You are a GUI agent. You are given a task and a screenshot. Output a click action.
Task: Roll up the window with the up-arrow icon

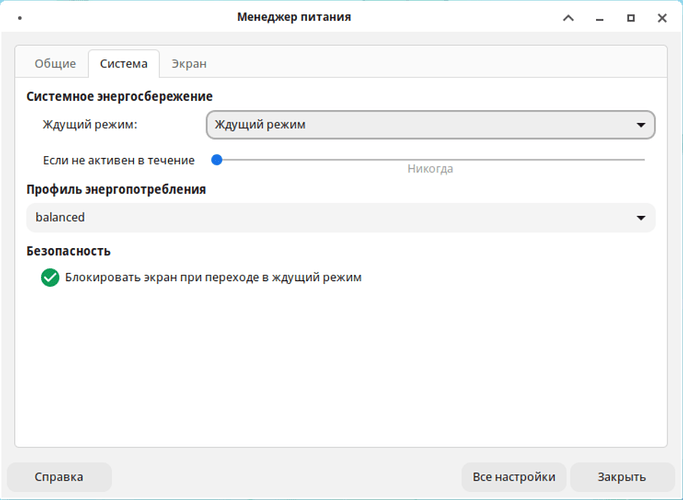tap(568, 18)
